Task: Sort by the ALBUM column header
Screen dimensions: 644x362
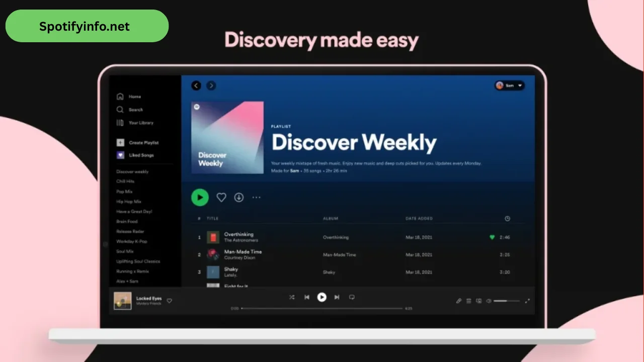Action: (x=331, y=219)
